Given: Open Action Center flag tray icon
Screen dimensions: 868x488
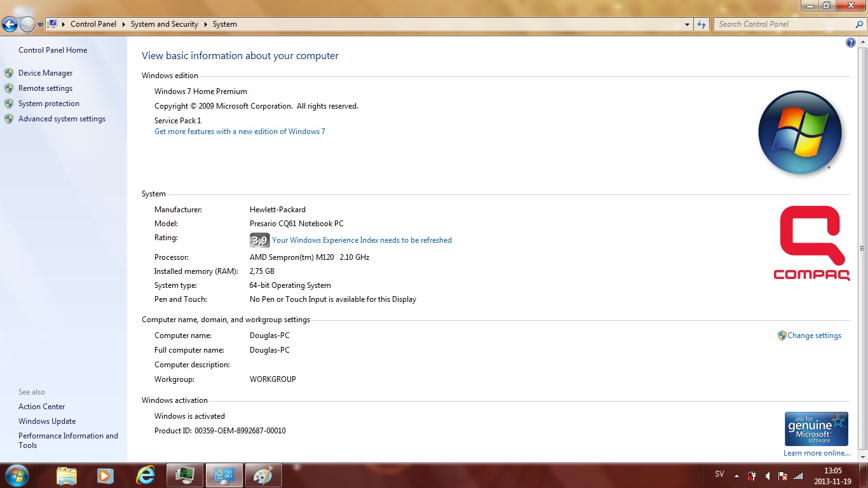Looking at the screenshot, I should pyautogui.click(x=783, y=476).
